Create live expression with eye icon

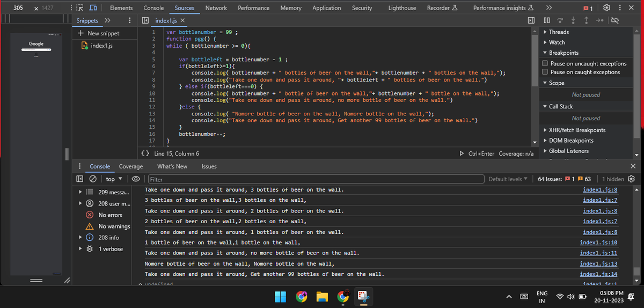click(136, 179)
